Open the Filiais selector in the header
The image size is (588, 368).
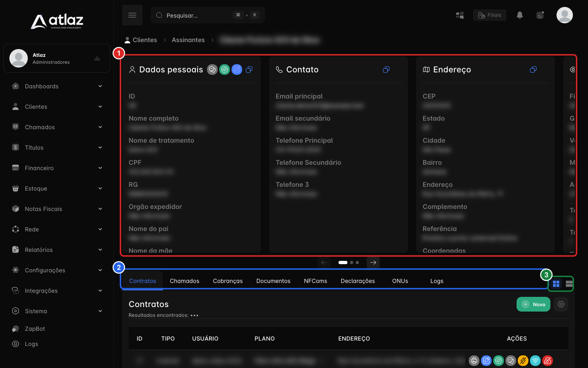[490, 15]
